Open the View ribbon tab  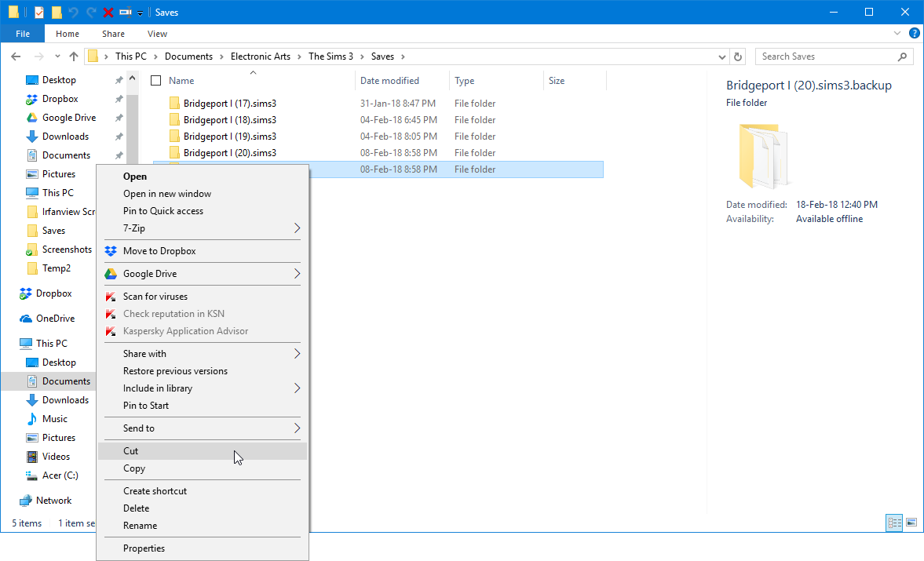pyautogui.click(x=157, y=34)
